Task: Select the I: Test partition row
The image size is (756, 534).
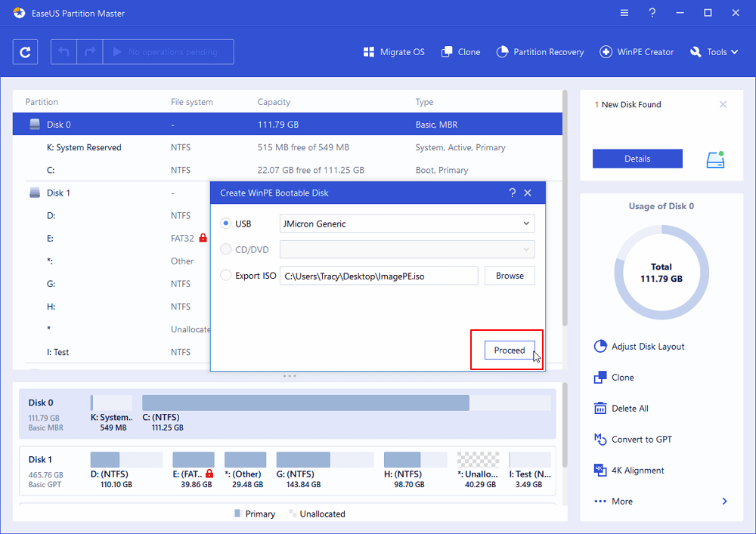Action: click(112, 352)
